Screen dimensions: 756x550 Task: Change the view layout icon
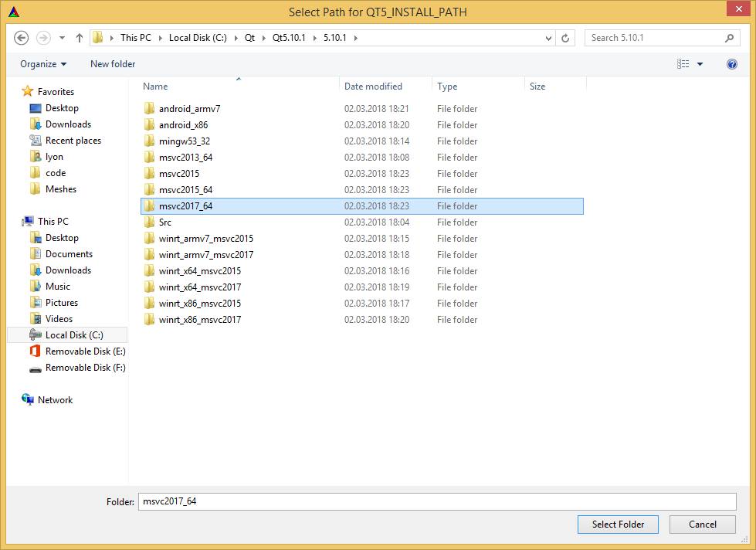pyautogui.click(x=683, y=64)
